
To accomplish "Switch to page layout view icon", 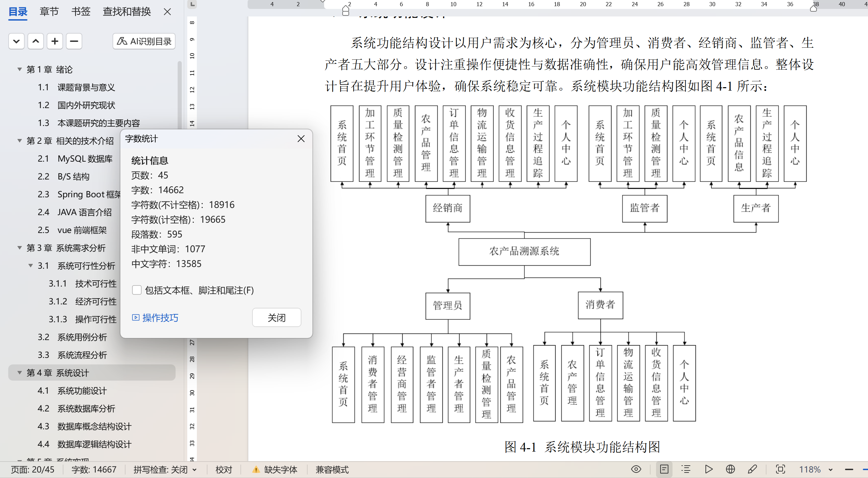I will point(664,469).
